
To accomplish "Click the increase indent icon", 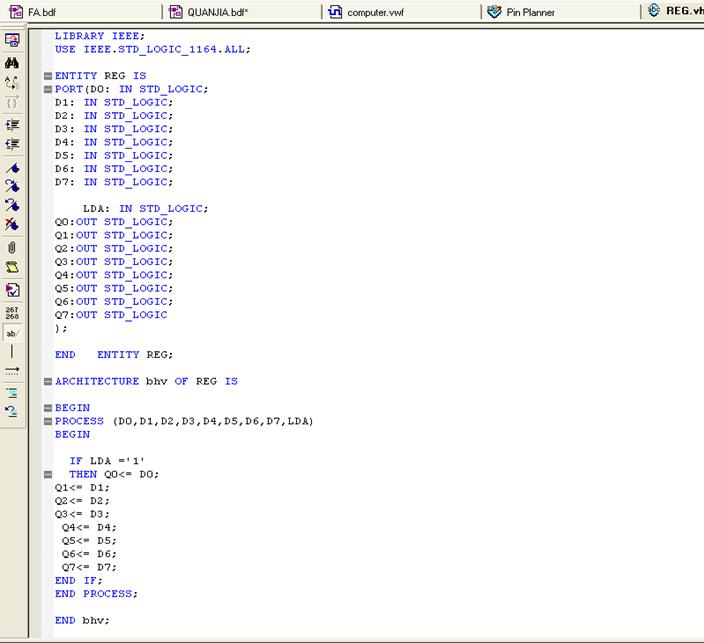I will [12, 125].
